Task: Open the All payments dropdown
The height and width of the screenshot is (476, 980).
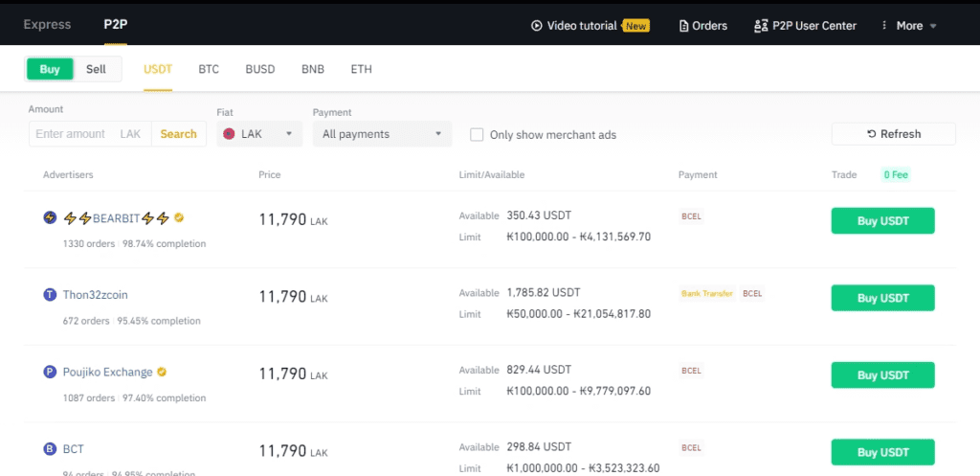Action: 382,134
